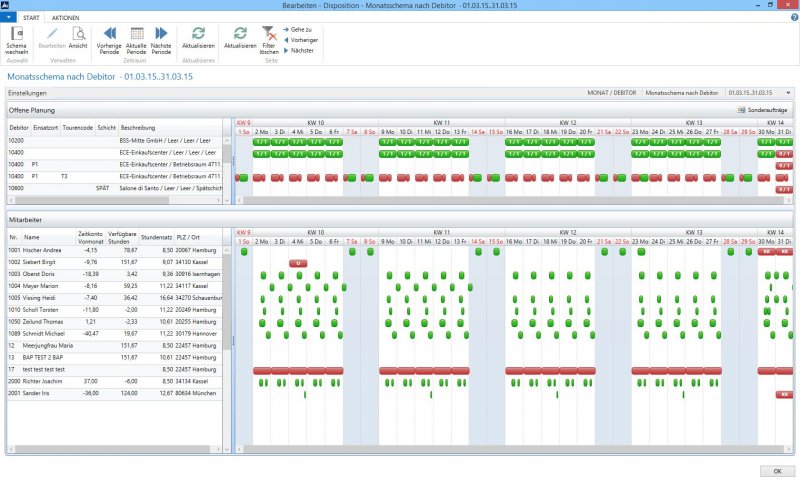
Task: Click KW 10 header in Offene Planung timeline
Action: (x=315, y=123)
